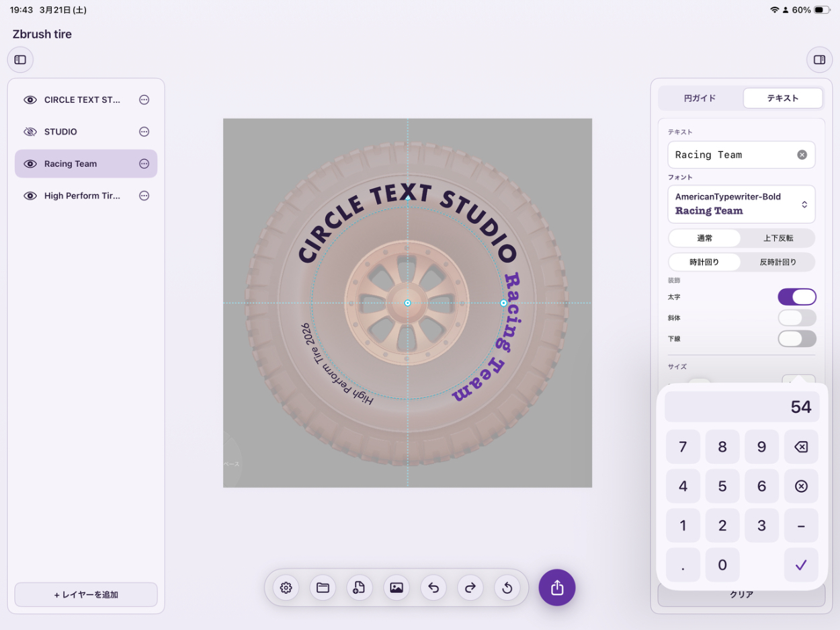Click the undo arrow icon
The width and height of the screenshot is (840, 630).
(433, 588)
